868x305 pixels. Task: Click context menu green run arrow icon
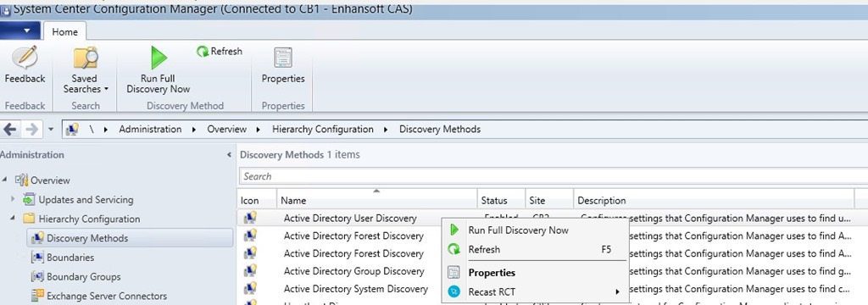click(454, 230)
